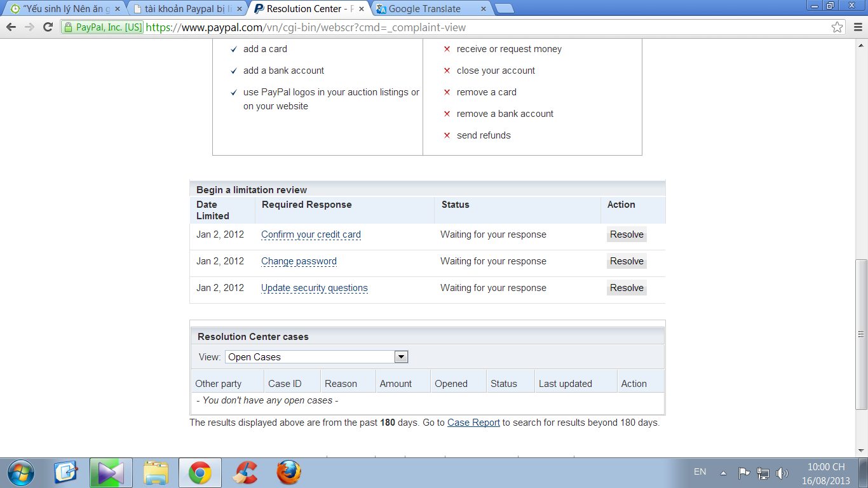Click Resolve for Update security questions

627,288
